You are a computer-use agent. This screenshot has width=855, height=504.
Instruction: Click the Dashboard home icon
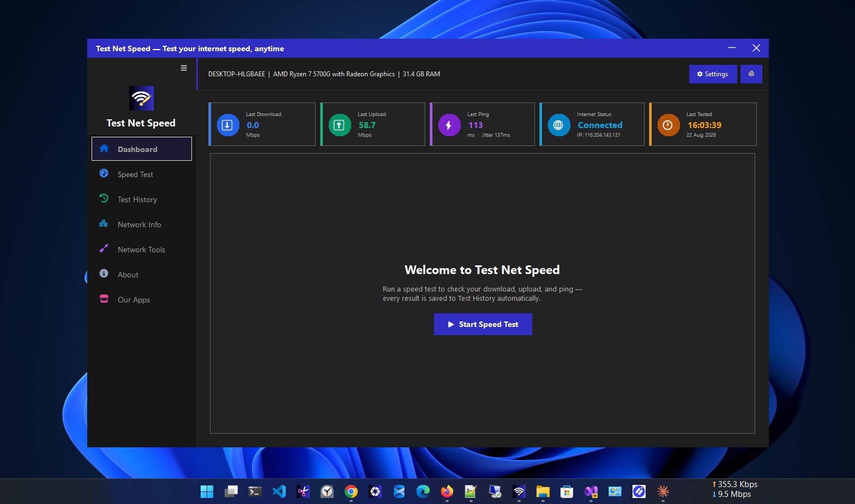click(104, 148)
